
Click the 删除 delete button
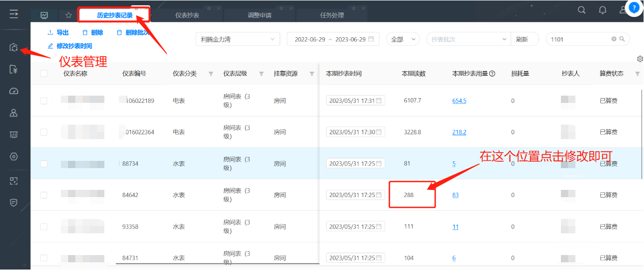92,33
